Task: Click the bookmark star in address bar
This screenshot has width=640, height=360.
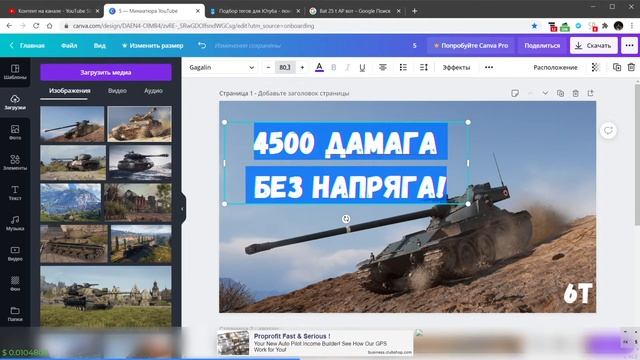Action: coord(534,26)
